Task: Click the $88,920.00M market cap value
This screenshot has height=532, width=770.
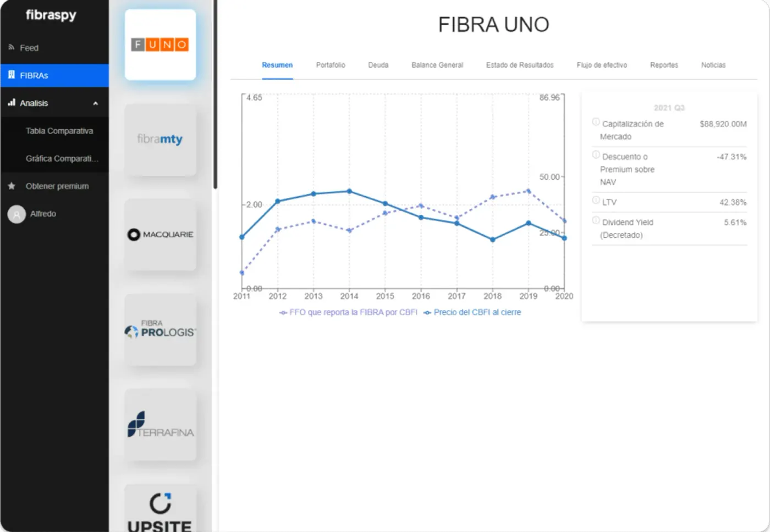Action: pyautogui.click(x=723, y=124)
